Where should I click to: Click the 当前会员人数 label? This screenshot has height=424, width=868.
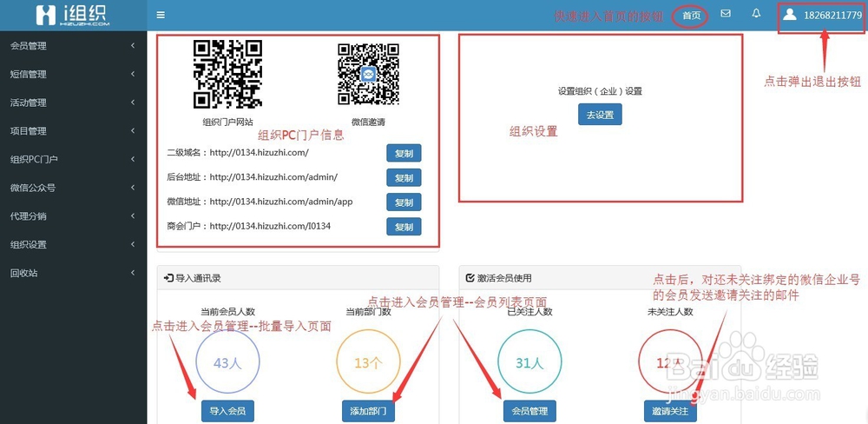click(227, 312)
